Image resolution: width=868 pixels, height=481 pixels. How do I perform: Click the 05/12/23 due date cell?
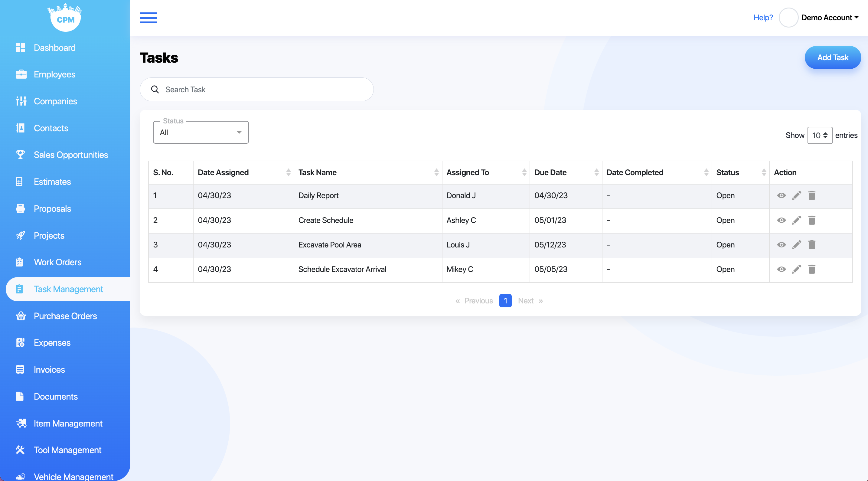pos(550,245)
